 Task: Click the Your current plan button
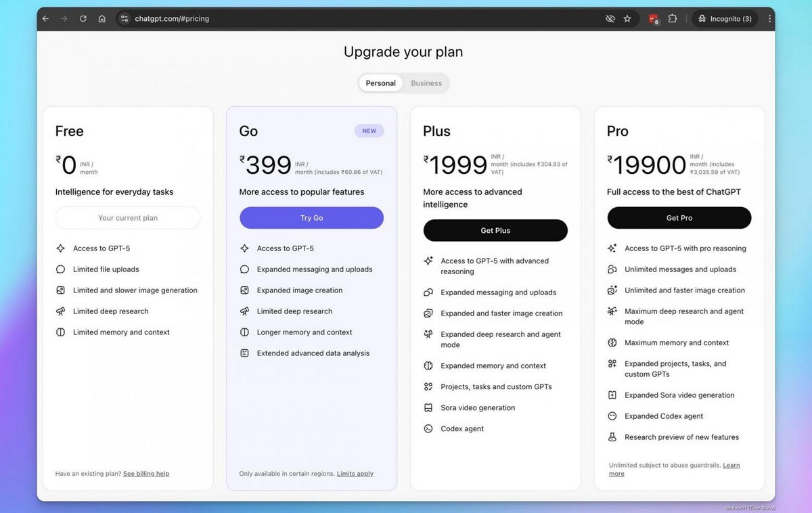pyautogui.click(x=128, y=218)
